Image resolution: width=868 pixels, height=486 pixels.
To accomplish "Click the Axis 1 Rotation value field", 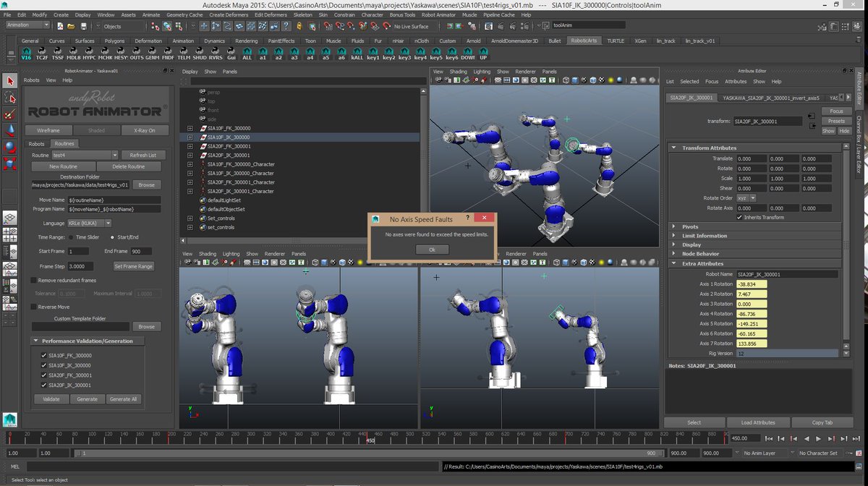I will click(751, 284).
